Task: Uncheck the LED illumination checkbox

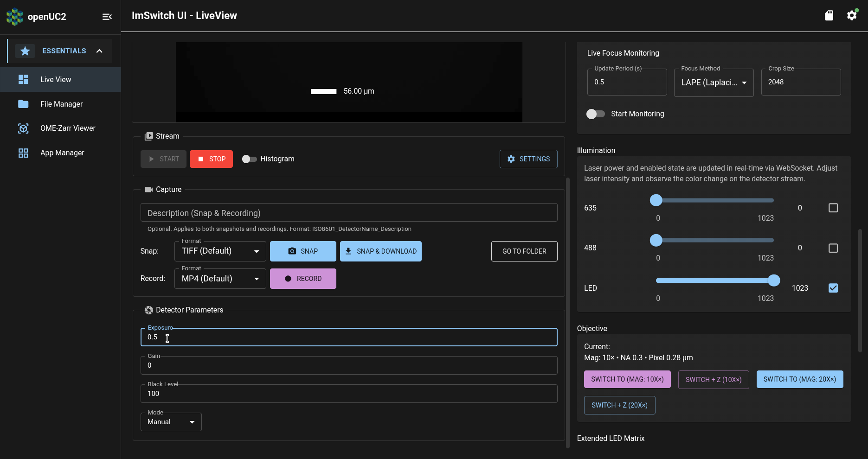Action: (833, 288)
